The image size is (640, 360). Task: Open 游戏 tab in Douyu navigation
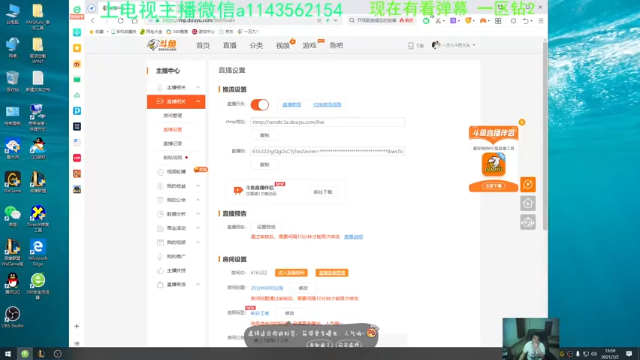coord(309,45)
